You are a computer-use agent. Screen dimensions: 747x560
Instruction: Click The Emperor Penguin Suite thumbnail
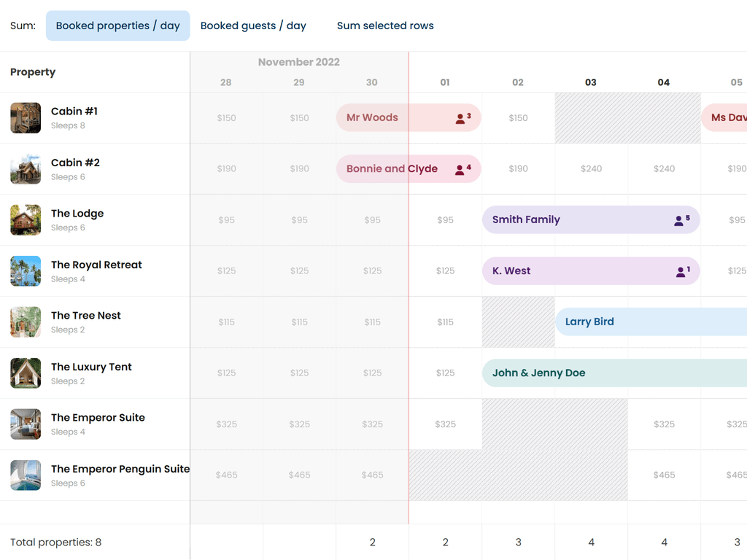pos(26,475)
